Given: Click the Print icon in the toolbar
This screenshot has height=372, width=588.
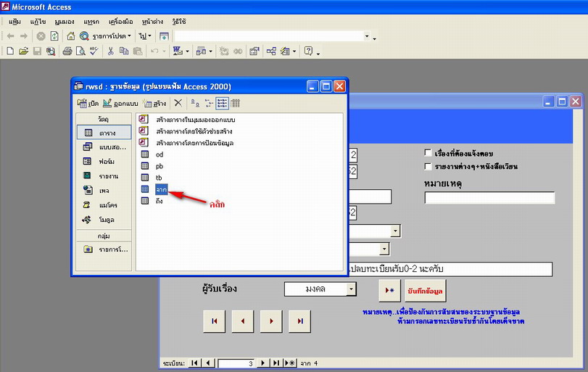Looking at the screenshot, I should 67,51.
